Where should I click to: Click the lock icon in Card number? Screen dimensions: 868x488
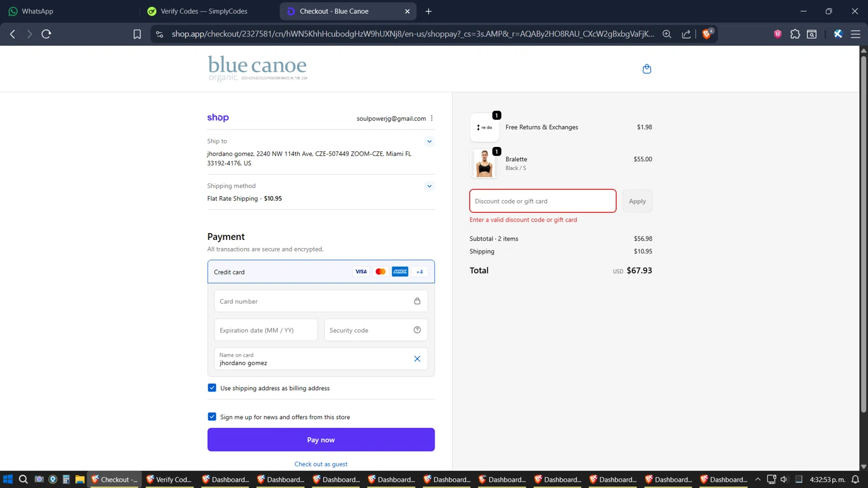pyautogui.click(x=417, y=301)
